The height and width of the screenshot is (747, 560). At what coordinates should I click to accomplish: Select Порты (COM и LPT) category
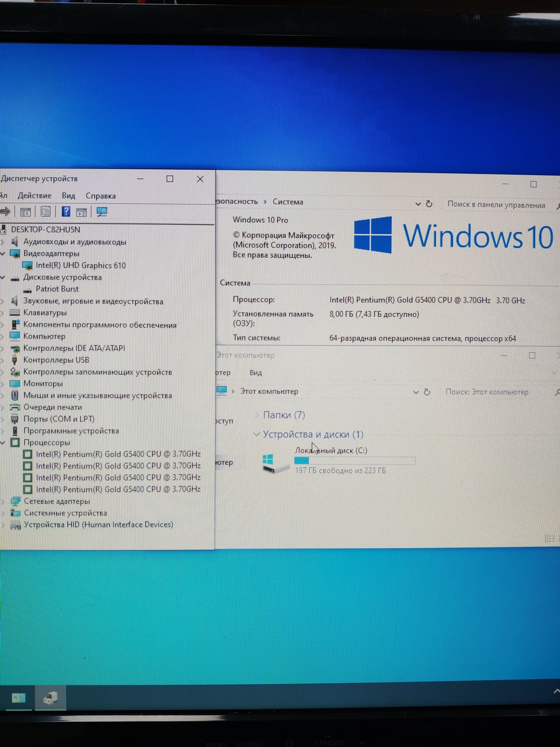(x=59, y=419)
